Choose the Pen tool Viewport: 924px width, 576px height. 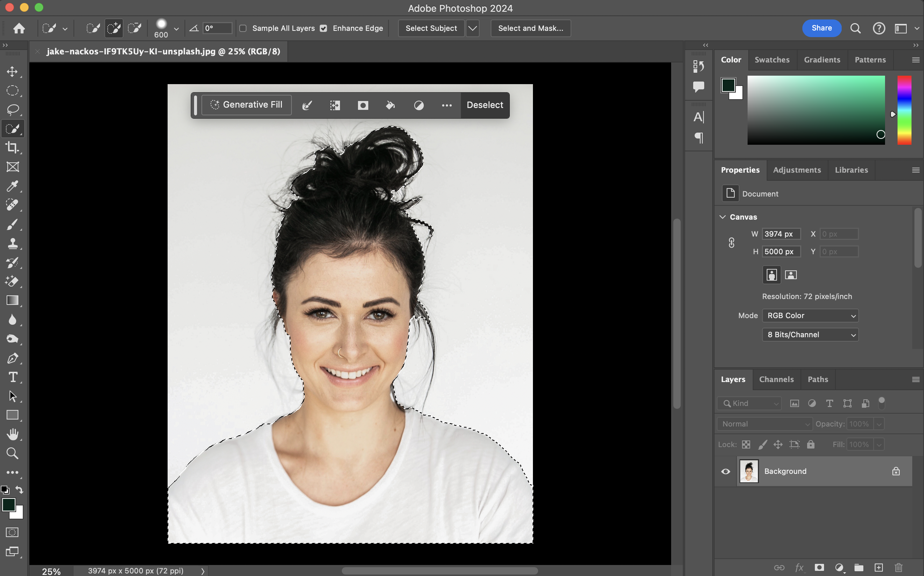[x=12, y=358]
